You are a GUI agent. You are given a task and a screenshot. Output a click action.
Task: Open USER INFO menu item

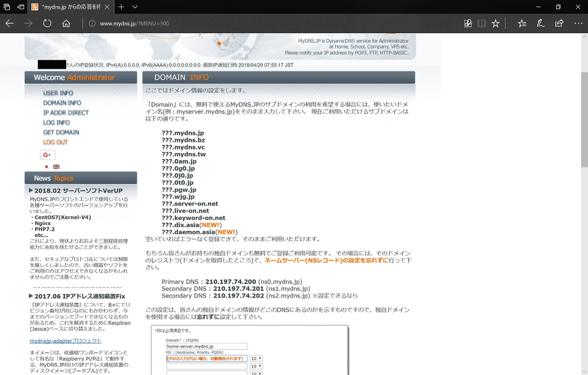tap(58, 93)
